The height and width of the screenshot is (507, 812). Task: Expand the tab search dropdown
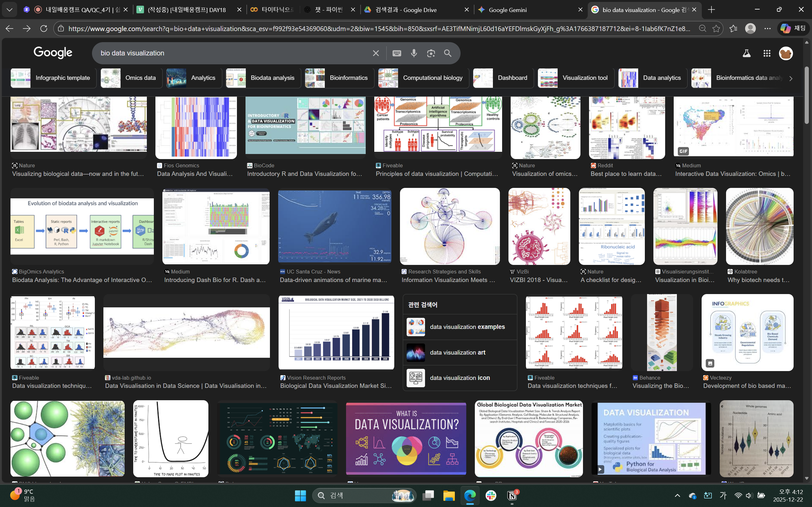(x=10, y=10)
